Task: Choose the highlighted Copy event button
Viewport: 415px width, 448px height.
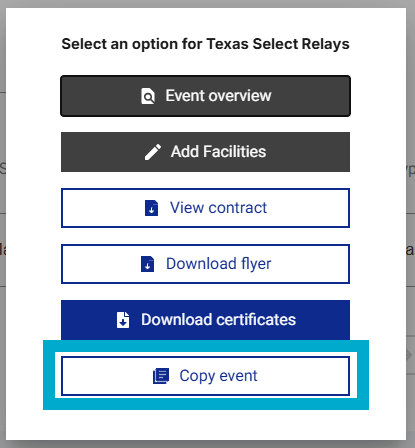Action: 205,376
